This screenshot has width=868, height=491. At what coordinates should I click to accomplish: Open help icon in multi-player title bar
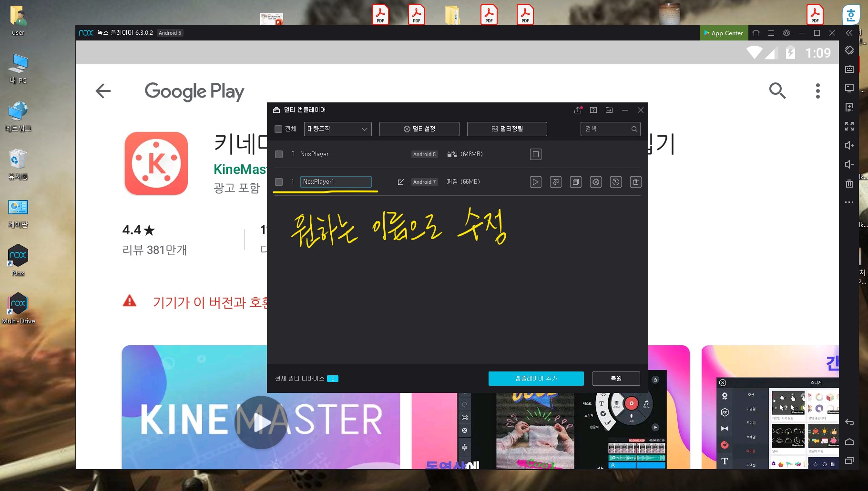[x=593, y=110]
